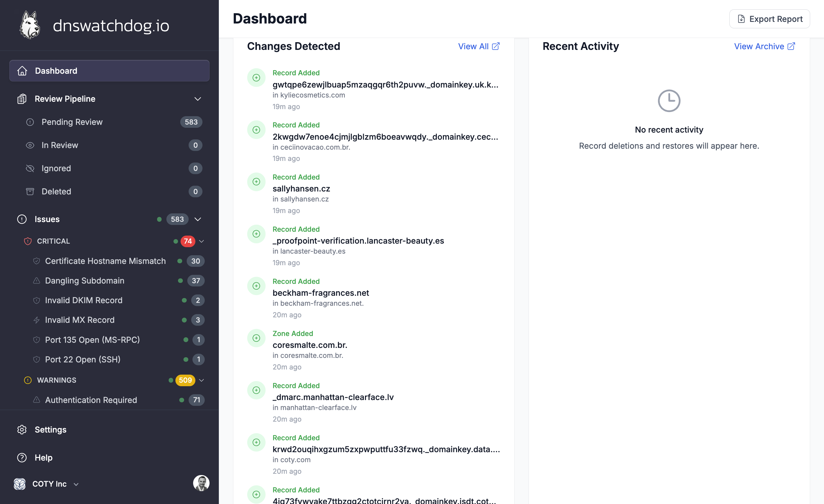Open the Dashboard menu item
824x504 pixels.
[109, 71]
